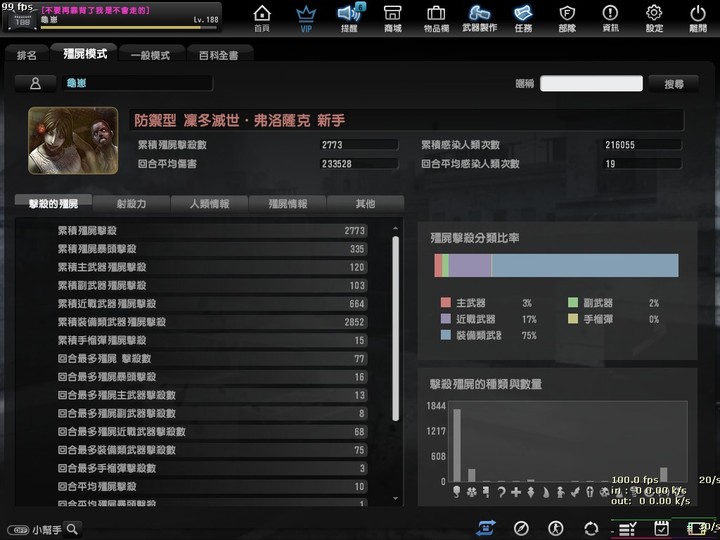Click the 累積感染人類次數 value 216055
Viewport: 720px width, 540px height.
pos(620,145)
